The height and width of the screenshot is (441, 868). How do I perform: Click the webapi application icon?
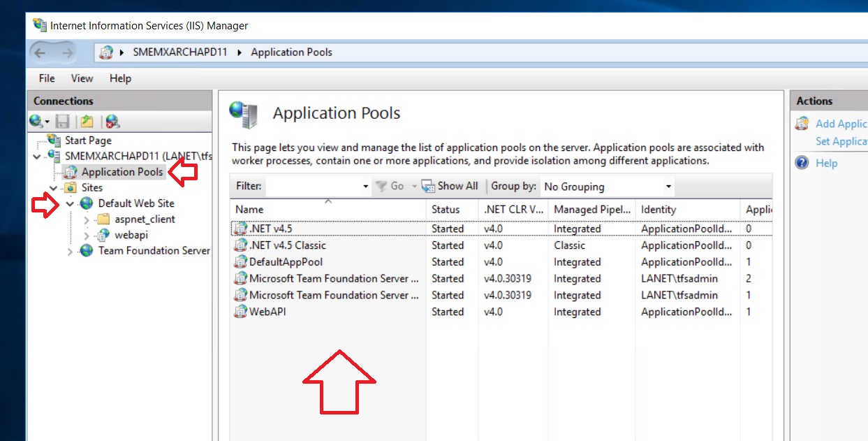pyautogui.click(x=103, y=236)
